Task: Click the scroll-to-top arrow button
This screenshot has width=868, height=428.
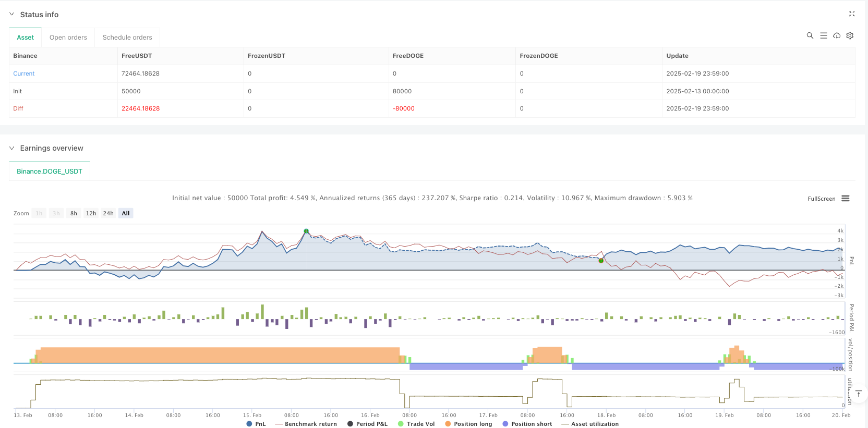Action: (858, 394)
